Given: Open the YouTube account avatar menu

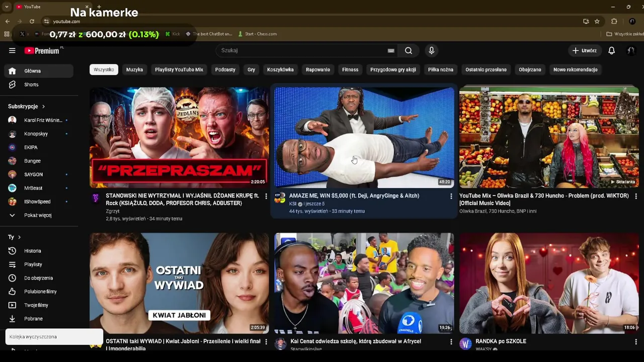Looking at the screenshot, I should [631, 50].
